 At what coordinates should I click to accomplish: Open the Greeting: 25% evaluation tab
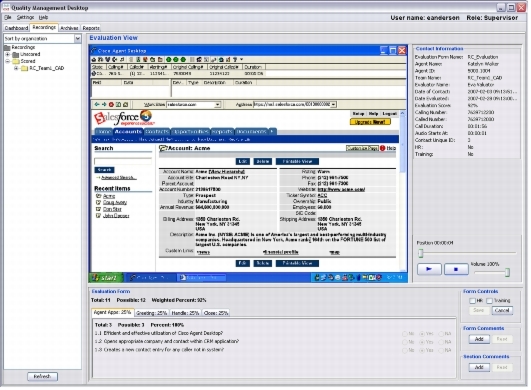point(151,313)
